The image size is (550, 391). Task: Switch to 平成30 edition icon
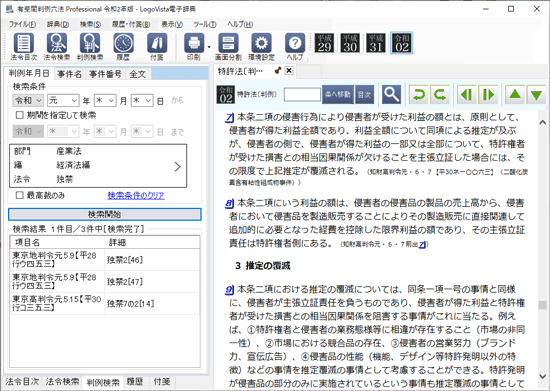pyautogui.click(x=350, y=43)
